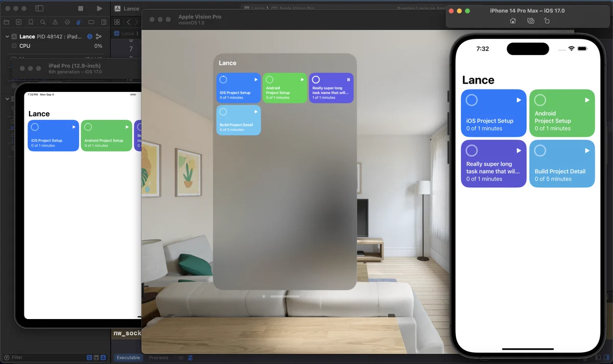
Task: Toggle Android Project Setup circle on iPad
Action: click(88, 127)
